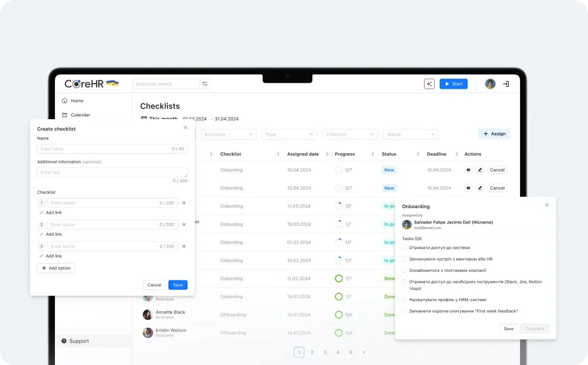The image size is (588, 365).
Task: Click the Support help icon
Action: 64,341
